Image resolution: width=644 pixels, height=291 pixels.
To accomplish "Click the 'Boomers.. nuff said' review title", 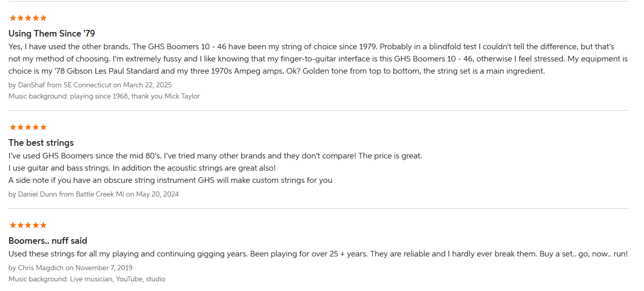I will click(x=48, y=241).
